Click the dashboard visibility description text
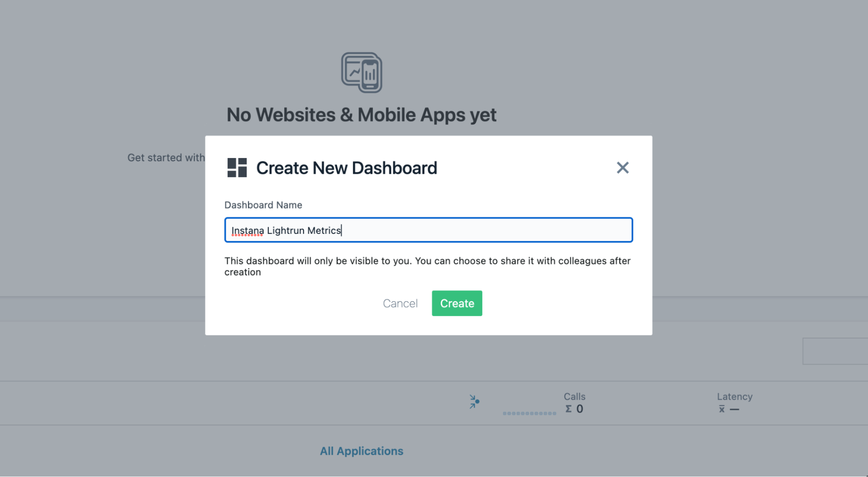 click(x=427, y=266)
